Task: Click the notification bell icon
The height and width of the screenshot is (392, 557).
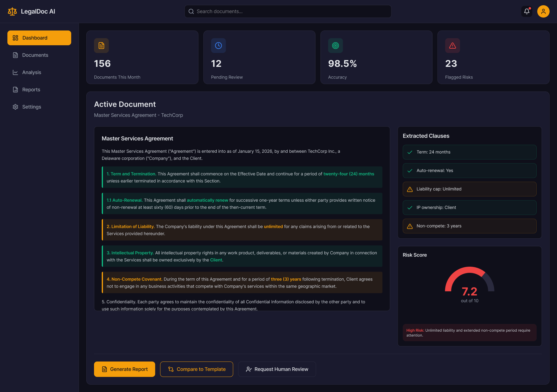Action: point(526,11)
